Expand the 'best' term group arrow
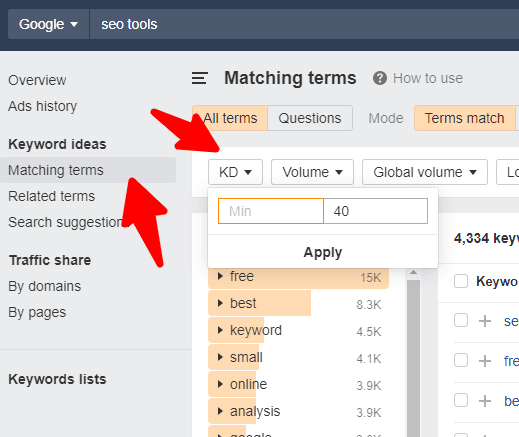Image resolution: width=519 pixels, height=437 pixels. pyautogui.click(x=220, y=303)
